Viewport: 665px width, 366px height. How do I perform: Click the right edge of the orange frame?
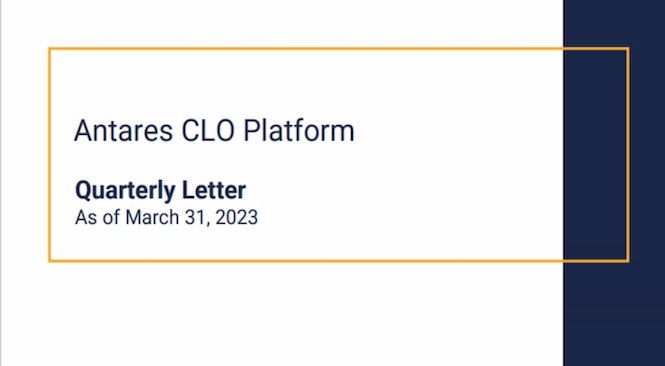pos(628,155)
